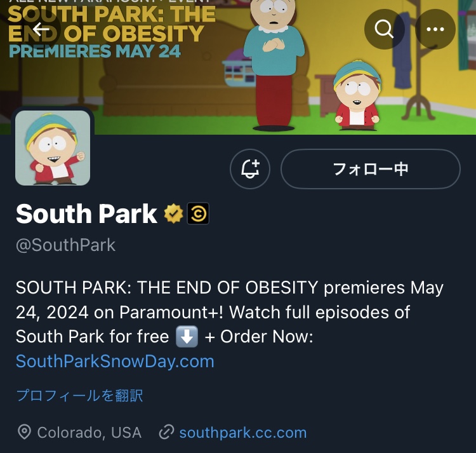Click the location pin icon
Screen dimensions: 476x453
point(24,432)
